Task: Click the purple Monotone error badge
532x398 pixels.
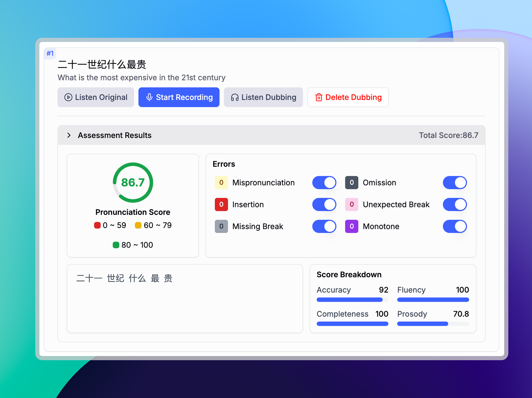Action: 351,226
